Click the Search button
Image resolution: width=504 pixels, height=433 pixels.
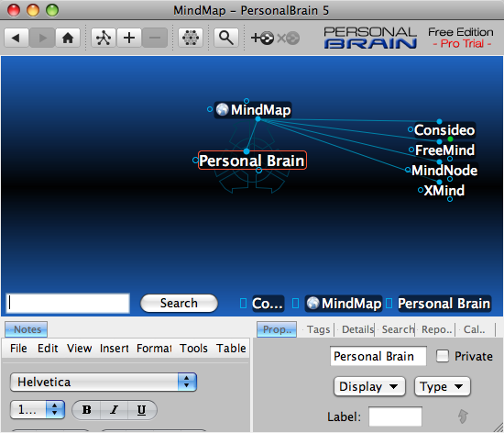click(179, 303)
